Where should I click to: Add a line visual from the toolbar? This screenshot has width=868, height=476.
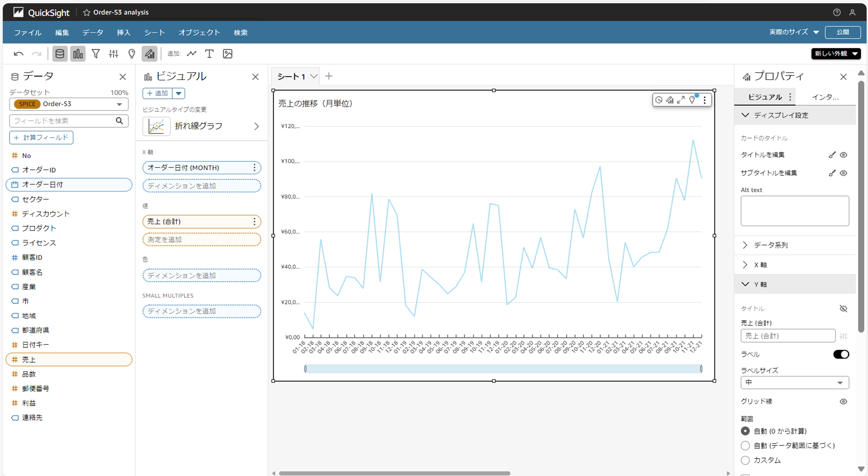click(x=192, y=54)
